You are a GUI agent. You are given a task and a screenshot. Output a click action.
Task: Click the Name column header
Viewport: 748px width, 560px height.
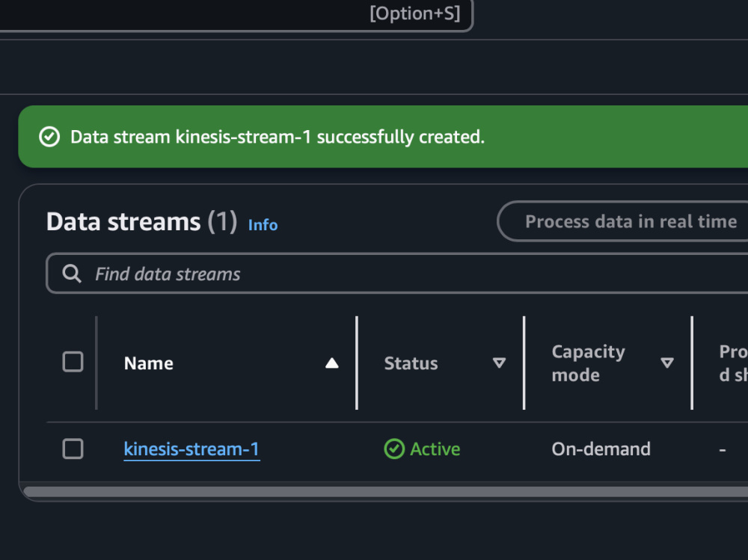click(x=149, y=363)
